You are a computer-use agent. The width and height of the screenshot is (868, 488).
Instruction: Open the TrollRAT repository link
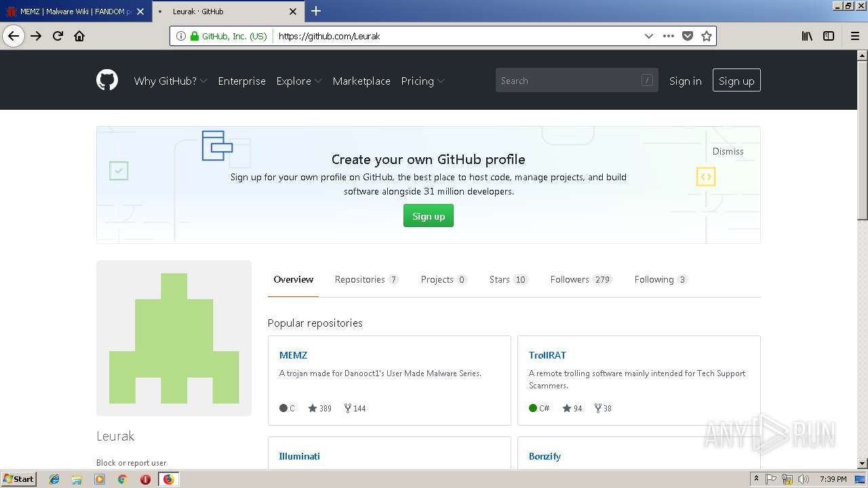coord(547,355)
